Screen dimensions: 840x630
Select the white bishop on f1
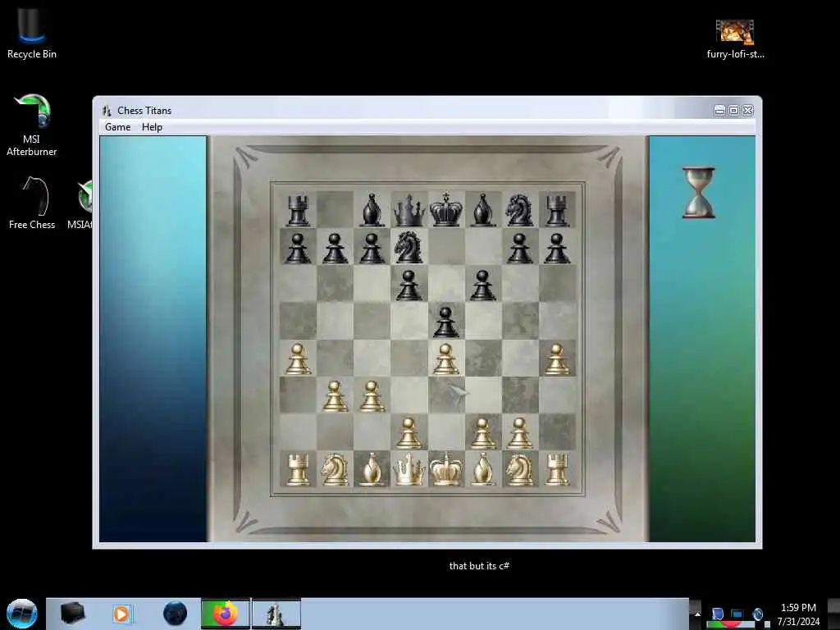click(482, 469)
